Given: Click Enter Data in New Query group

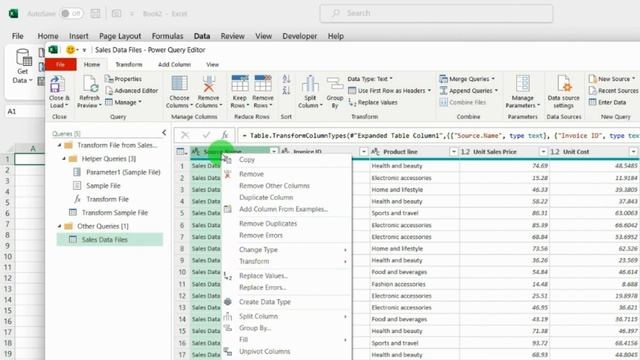Looking at the screenshot, I should click(607, 102).
